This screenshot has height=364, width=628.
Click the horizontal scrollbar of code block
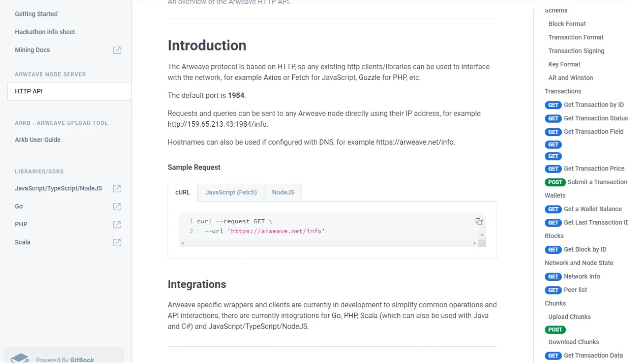pyautogui.click(x=328, y=244)
